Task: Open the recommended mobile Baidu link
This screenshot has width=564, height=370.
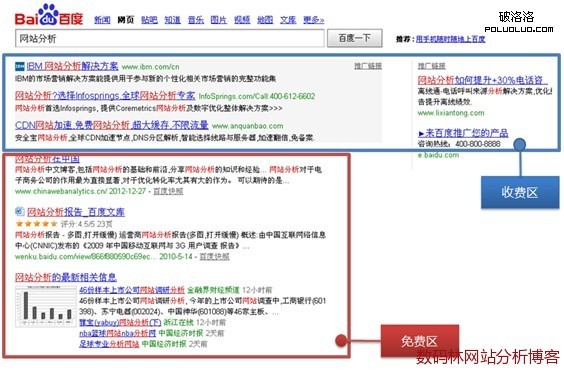Action: pos(451,39)
